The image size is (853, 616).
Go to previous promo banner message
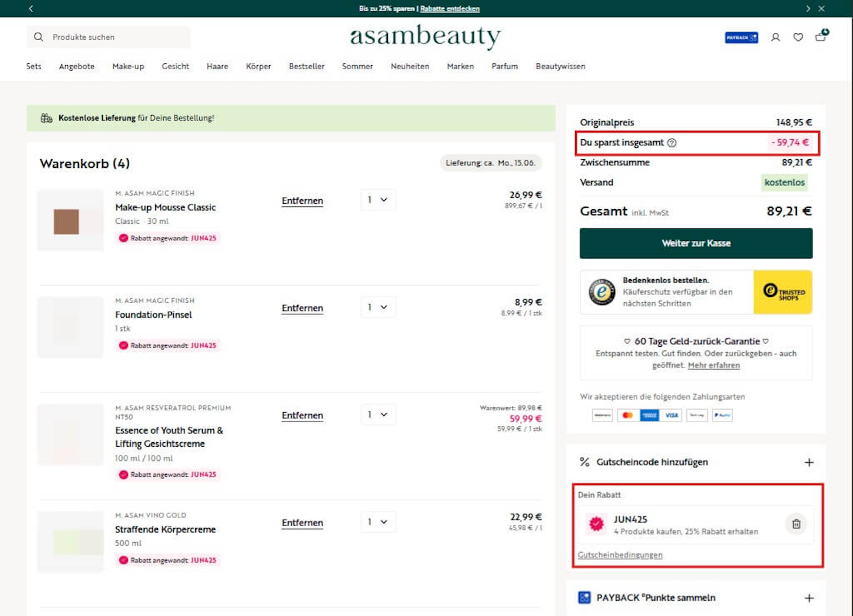click(31, 9)
